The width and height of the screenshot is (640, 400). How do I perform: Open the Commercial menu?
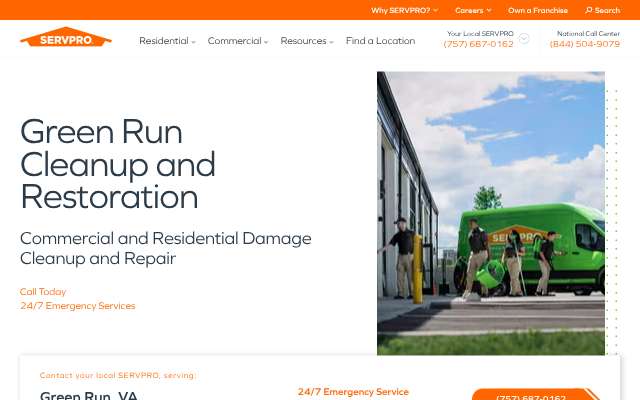[x=238, y=41]
